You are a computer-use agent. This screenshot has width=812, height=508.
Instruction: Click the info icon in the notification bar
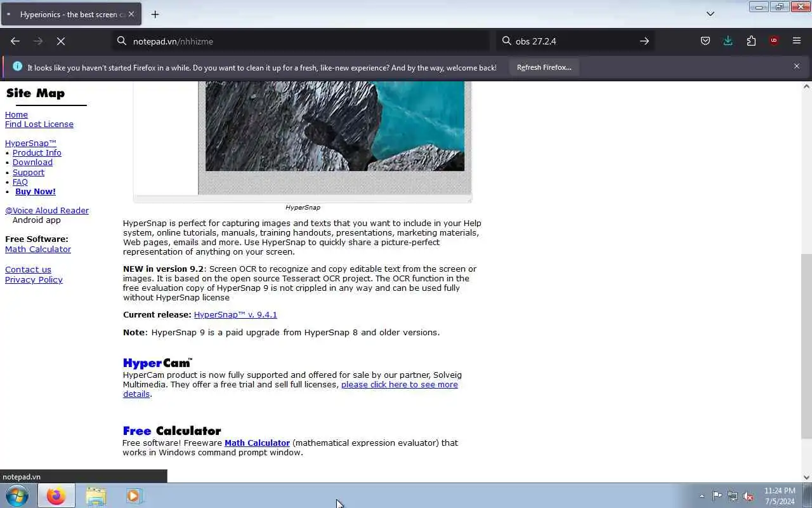(17, 67)
